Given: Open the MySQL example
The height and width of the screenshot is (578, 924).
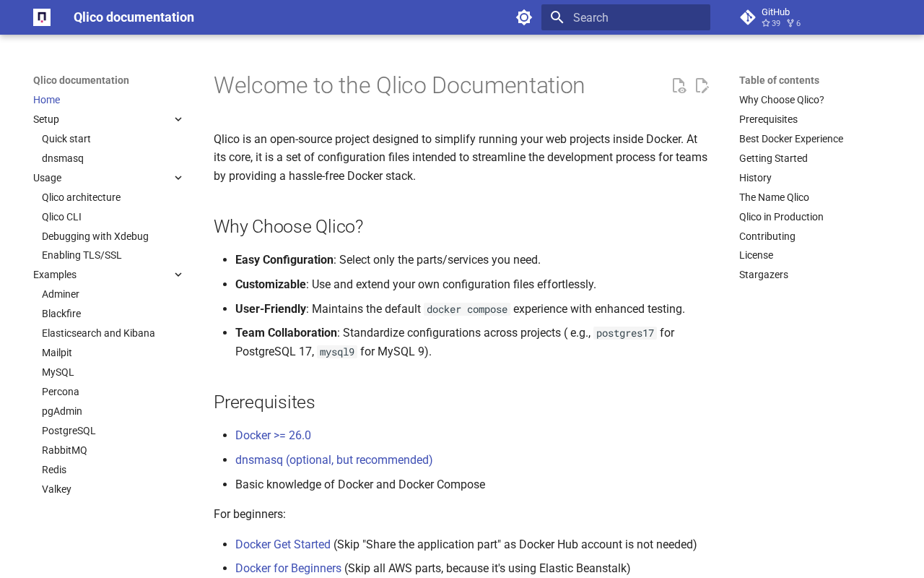Looking at the screenshot, I should pos(58,372).
